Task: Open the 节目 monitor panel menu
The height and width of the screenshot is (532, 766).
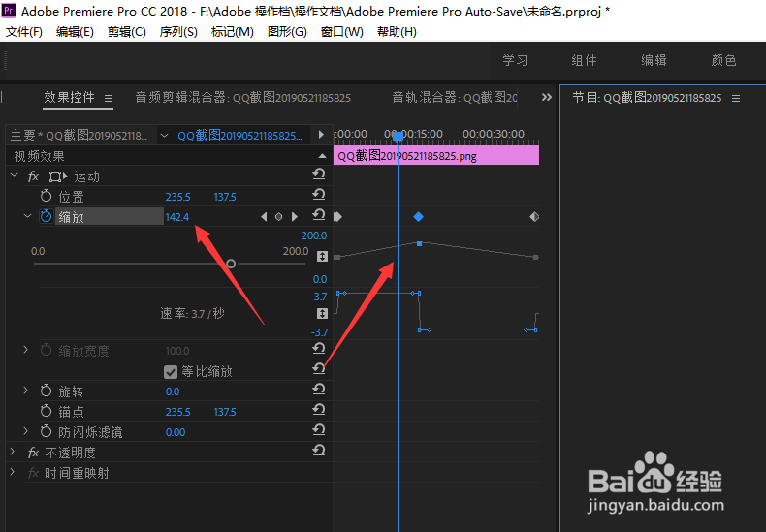Action: coord(736,99)
